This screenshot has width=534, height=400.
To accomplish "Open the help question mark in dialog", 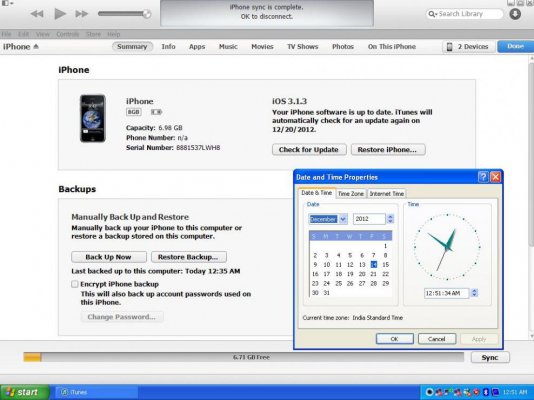I will pos(483,177).
